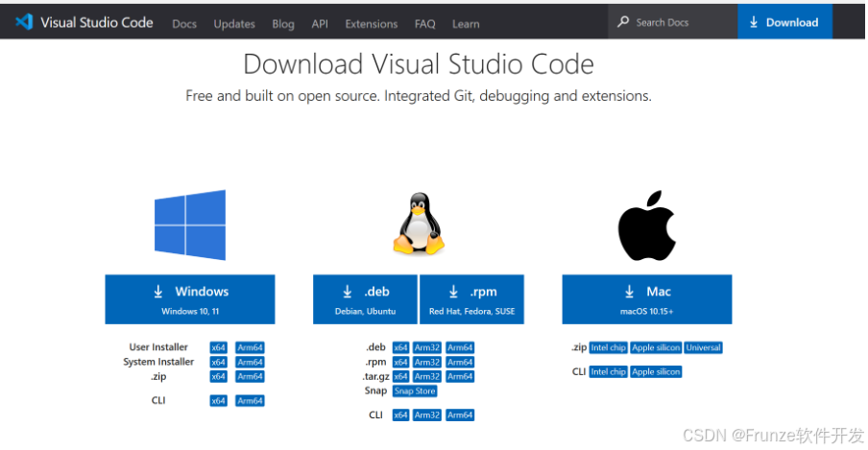Select Arm32 for Linux .deb row
868x450 pixels.
(x=427, y=347)
